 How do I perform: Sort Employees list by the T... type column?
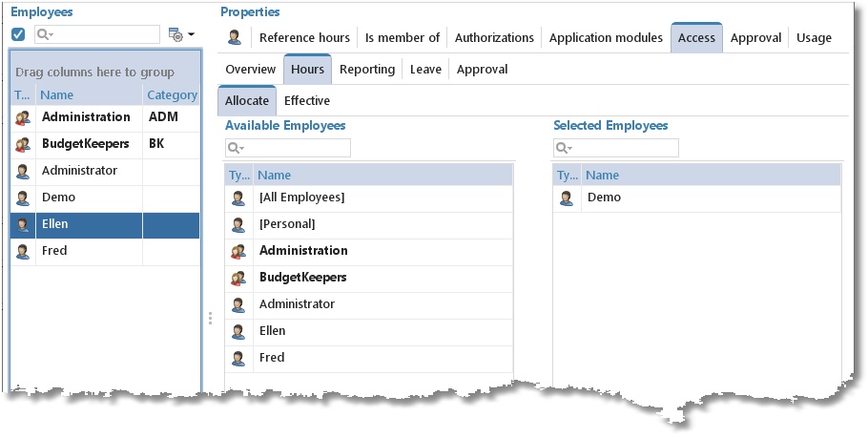pyautogui.click(x=23, y=94)
